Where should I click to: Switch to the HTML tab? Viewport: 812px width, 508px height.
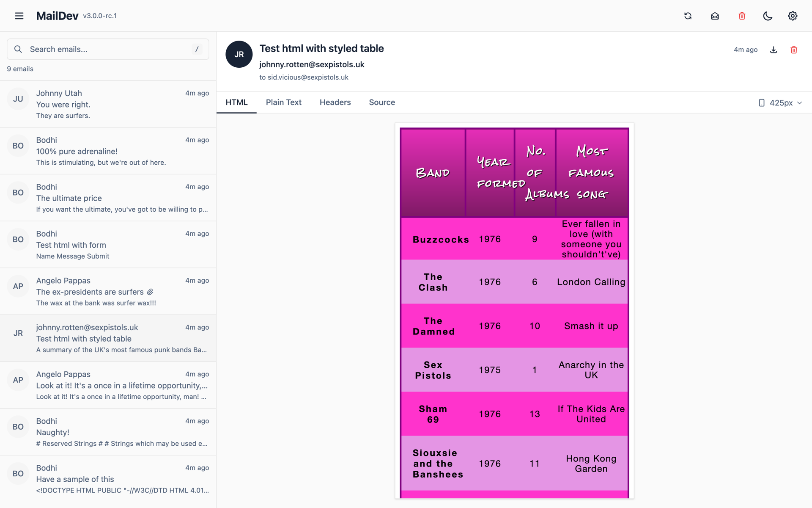pos(236,102)
